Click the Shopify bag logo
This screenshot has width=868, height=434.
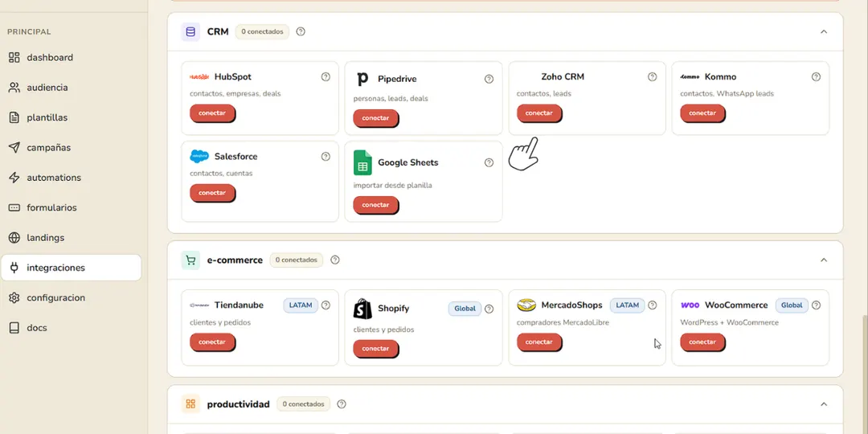coord(362,309)
